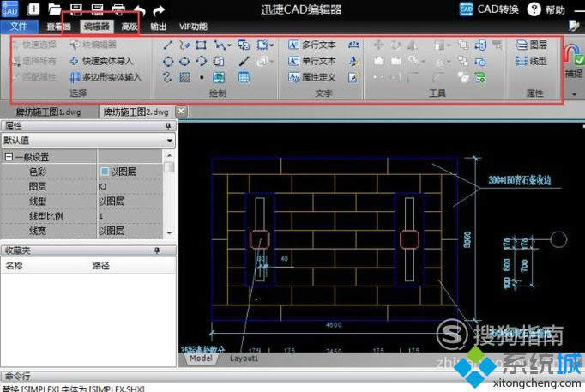Pin the 属性 panel
Image resolution: width=585 pixels, height=392 pixels.
click(168, 126)
